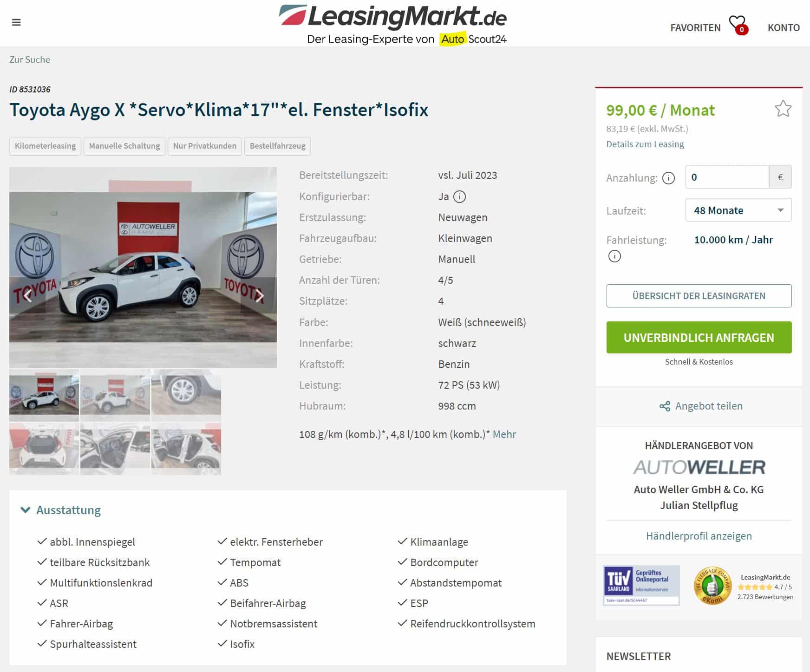Open the hamburger menu
The height and width of the screenshot is (672, 810).
[16, 22]
